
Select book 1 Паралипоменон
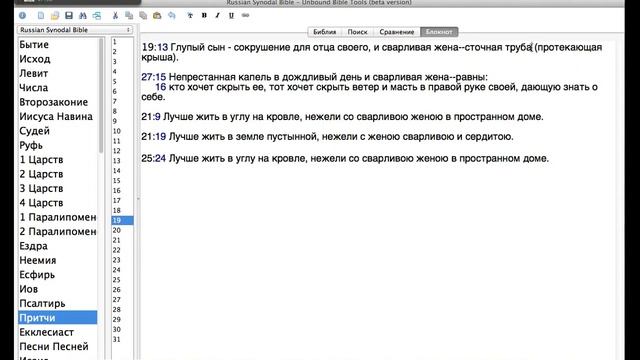(x=58, y=217)
